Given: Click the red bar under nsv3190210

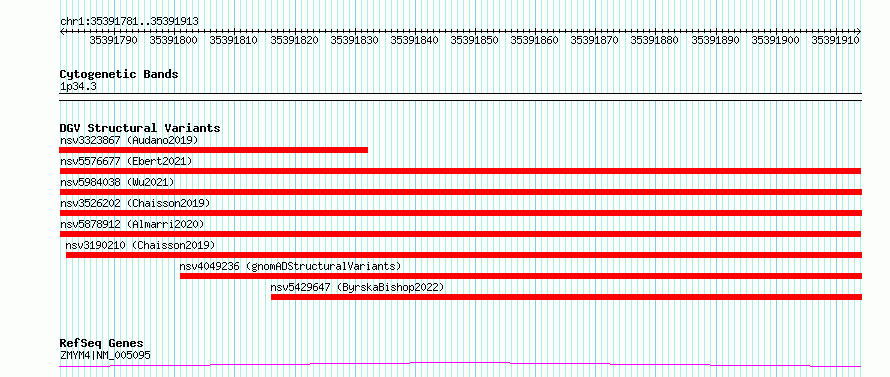Looking at the screenshot, I should [x=464, y=255].
